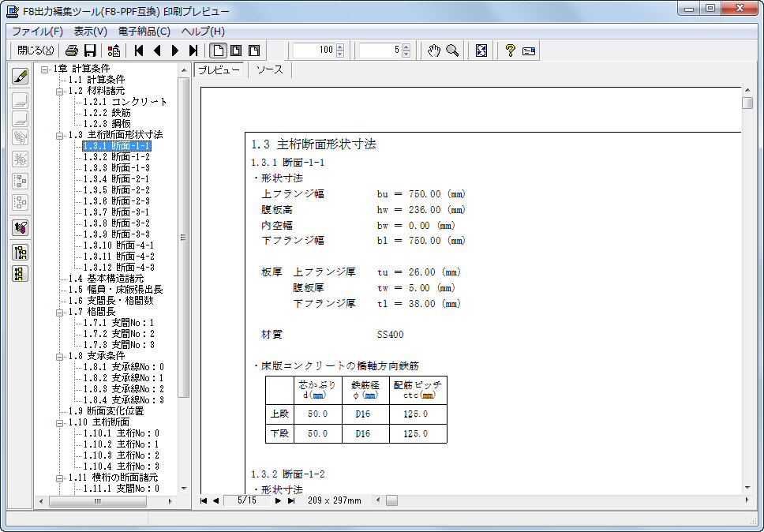Screen dimensions: 764x532
Task: Collapse the 1.2 材料諸元 node
Action: point(60,91)
